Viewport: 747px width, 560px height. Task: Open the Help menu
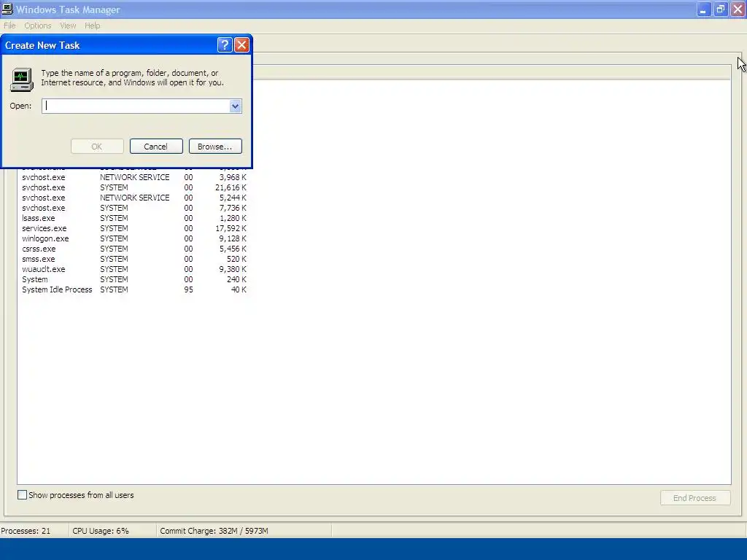click(93, 26)
